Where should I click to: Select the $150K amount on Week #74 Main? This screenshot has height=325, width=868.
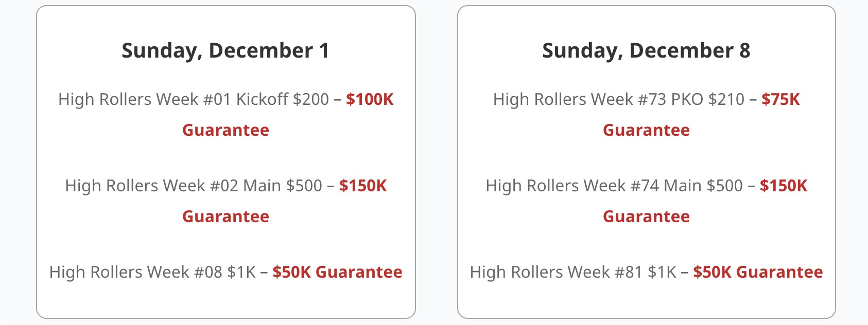click(784, 186)
